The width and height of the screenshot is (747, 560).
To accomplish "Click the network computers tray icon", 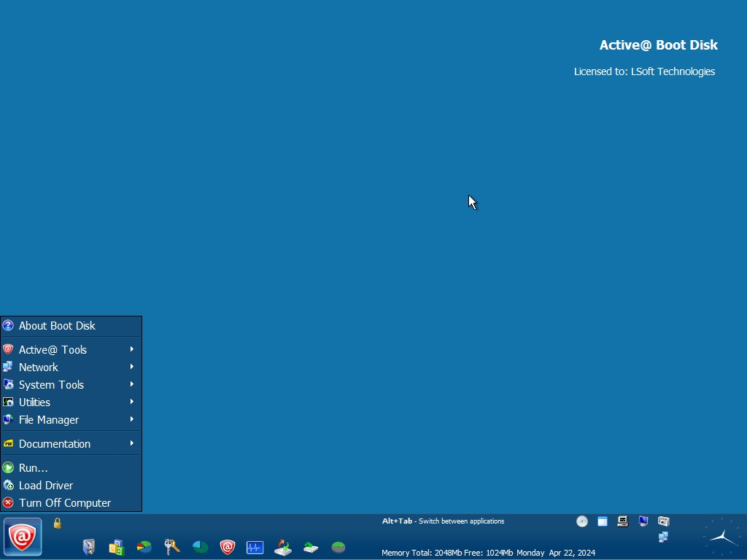I will click(663, 537).
